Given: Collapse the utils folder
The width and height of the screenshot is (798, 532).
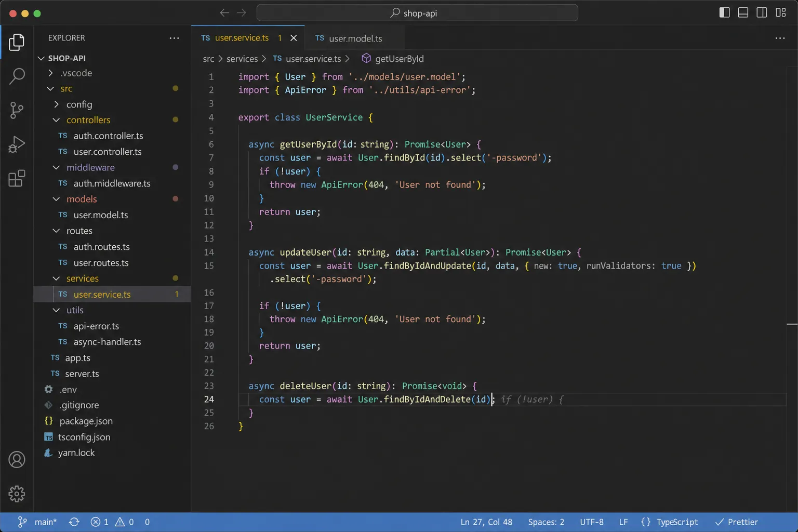Looking at the screenshot, I should click(112, 310).
